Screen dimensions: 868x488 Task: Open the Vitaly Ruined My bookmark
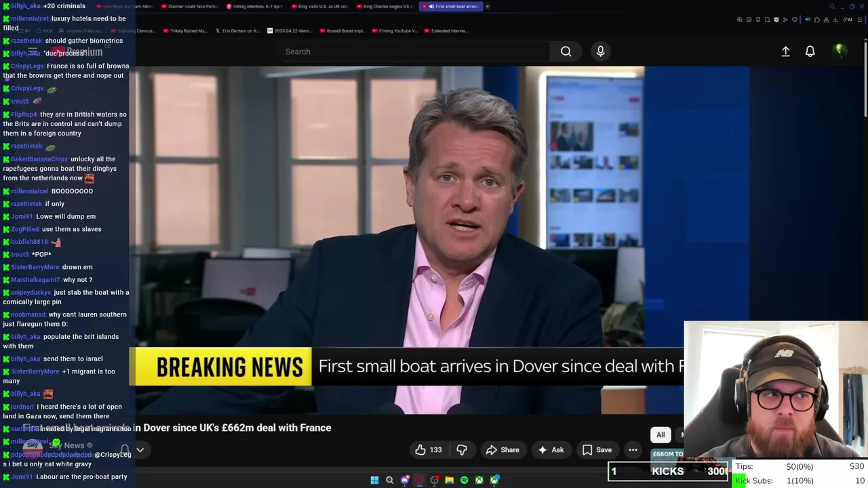point(186,30)
